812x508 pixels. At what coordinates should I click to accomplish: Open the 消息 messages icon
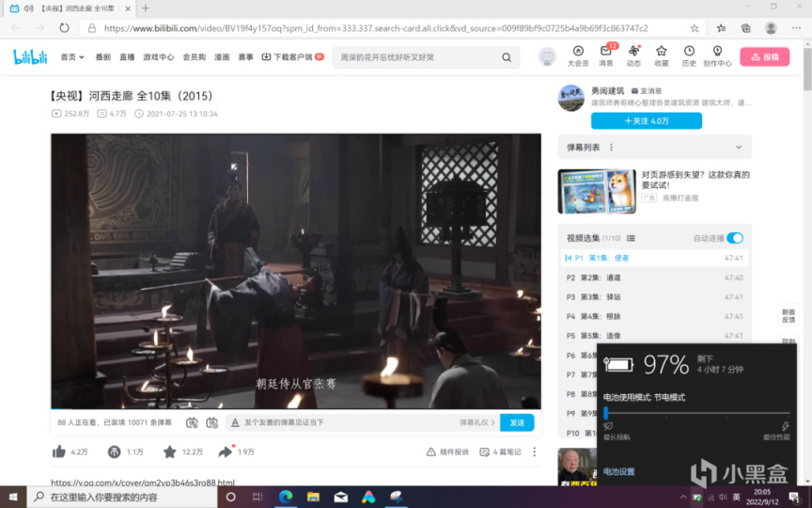pyautogui.click(x=606, y=56)
